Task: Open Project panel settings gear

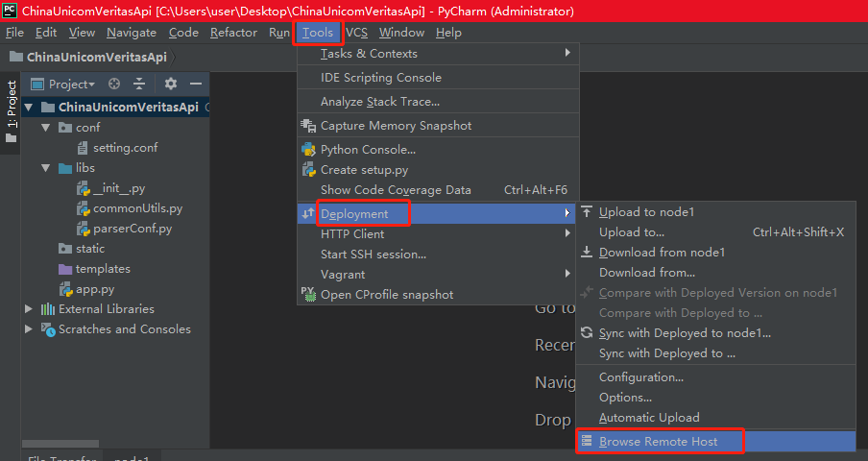Action: (x=171, y=85)
